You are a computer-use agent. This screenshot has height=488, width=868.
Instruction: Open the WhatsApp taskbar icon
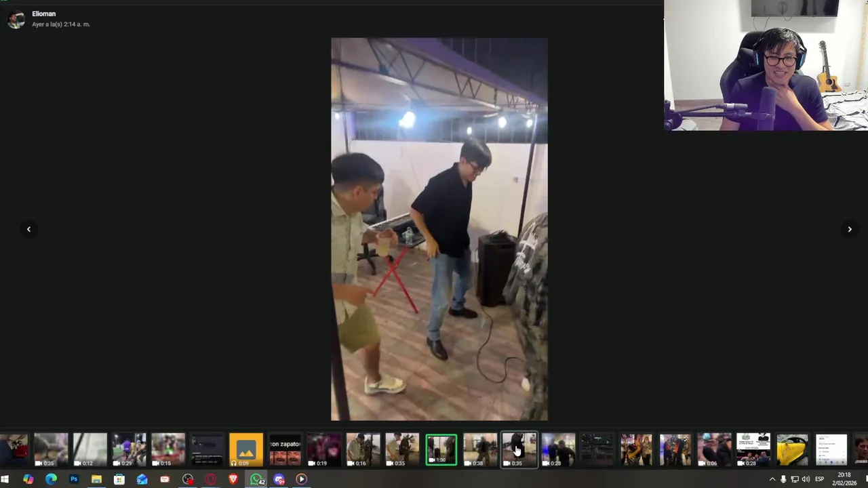click(257, 479)
